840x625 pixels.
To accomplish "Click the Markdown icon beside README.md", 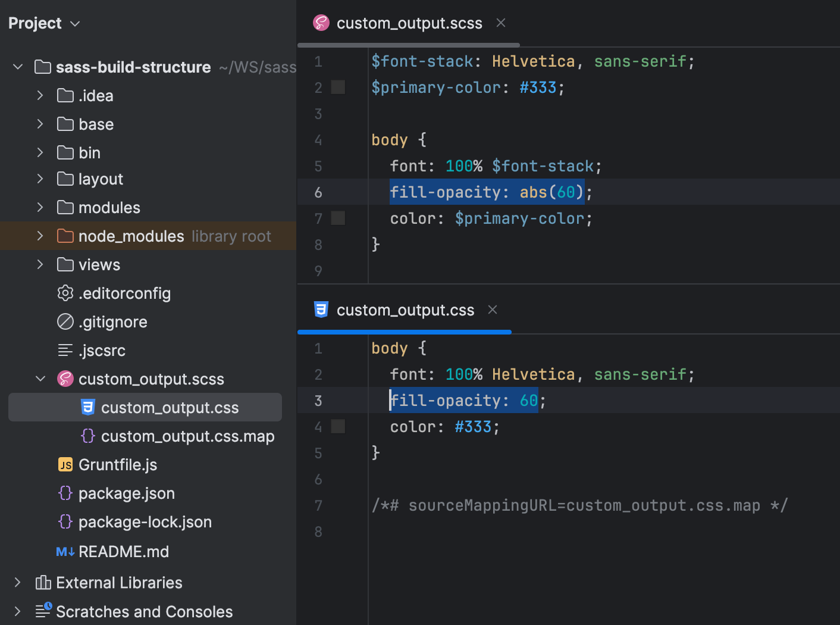I will 65,551.
